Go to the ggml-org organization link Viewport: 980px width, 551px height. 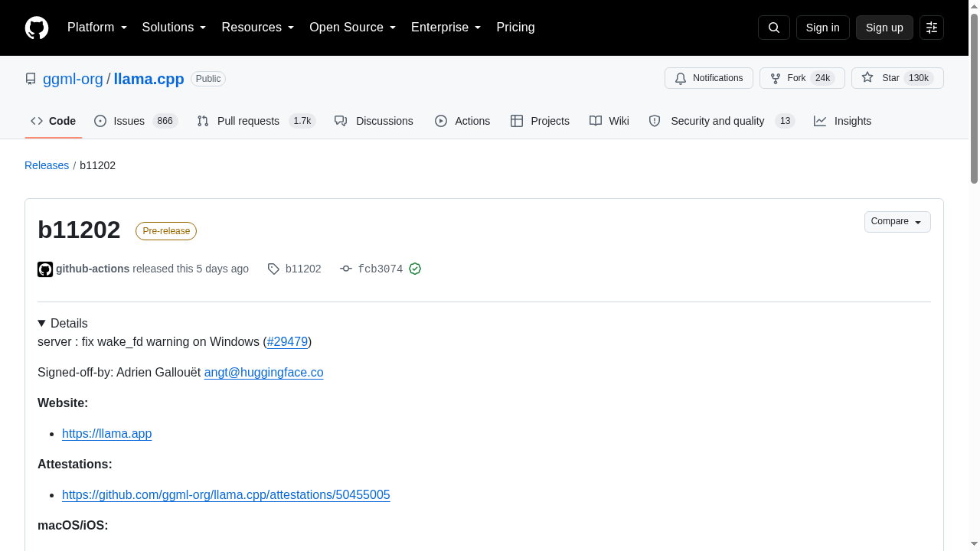pyautogui.click(x=73, y=79)
